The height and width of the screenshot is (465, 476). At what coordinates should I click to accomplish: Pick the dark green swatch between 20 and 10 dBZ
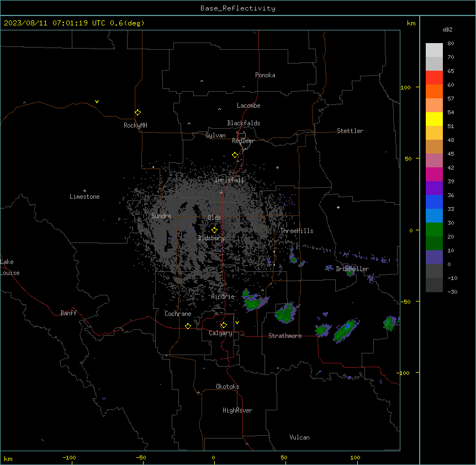[434, 243]
